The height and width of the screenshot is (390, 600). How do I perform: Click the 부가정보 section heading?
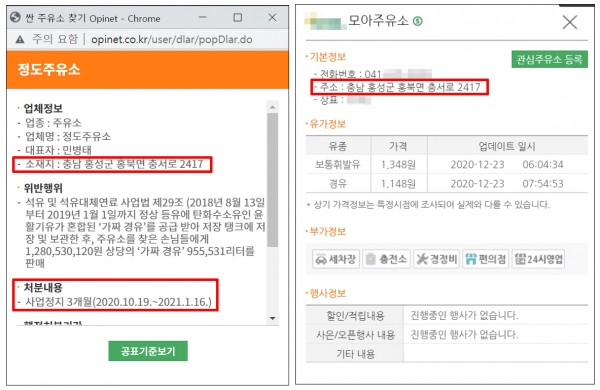[x=328, y=232]
